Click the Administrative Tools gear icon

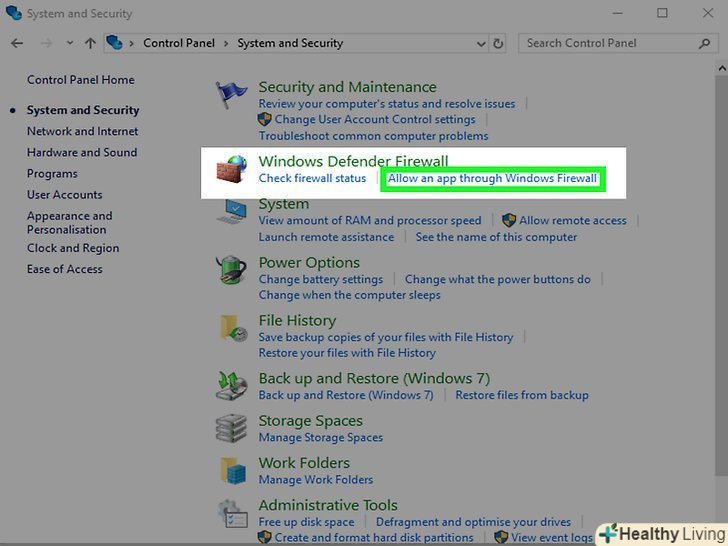[x=233, y=514]
